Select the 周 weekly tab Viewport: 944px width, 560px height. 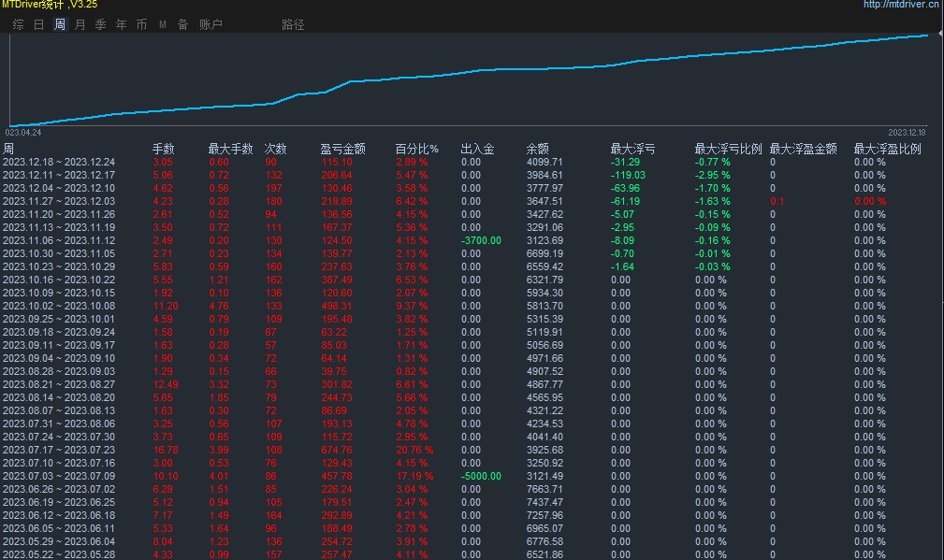point(60,25)
